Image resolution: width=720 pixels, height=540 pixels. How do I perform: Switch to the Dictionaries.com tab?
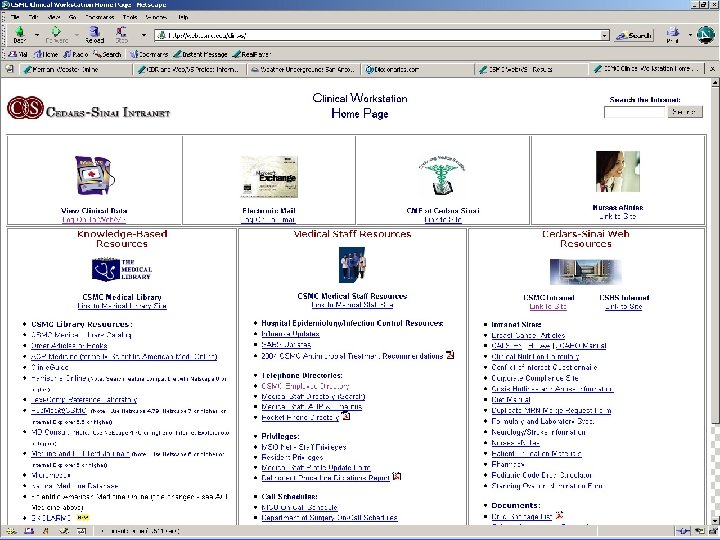(x=417, y=70)
